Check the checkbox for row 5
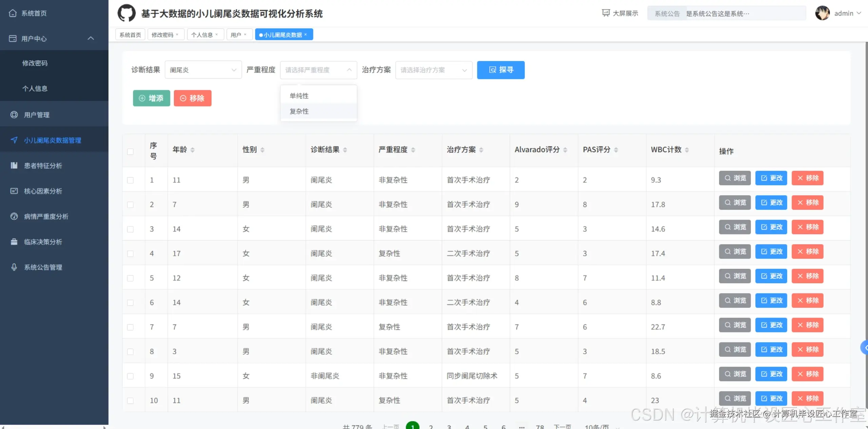 pyautogui.click(x=130, y=278)
